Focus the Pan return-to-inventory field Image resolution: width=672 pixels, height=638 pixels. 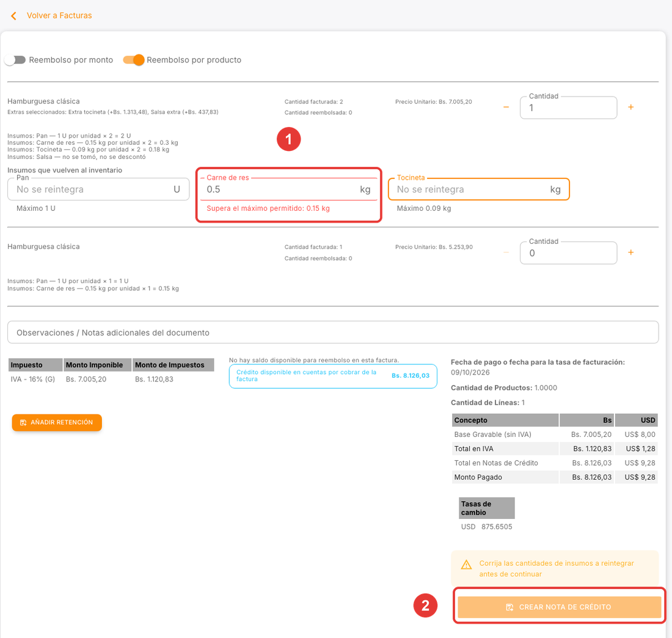pos(98,189)
